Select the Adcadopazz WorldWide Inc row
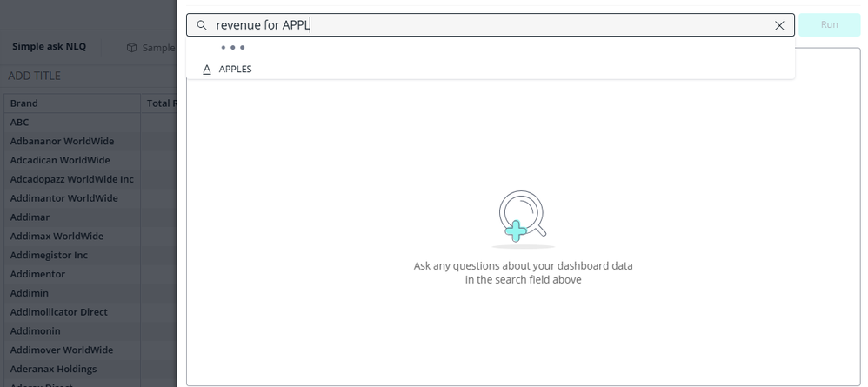The height and width of the screenshot is (387, 868). (x=71, y=179)
